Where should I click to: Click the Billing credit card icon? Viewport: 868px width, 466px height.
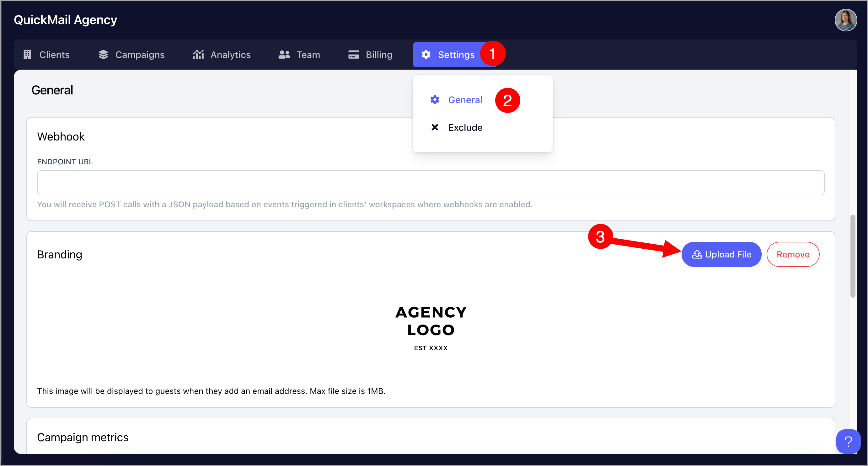[x=353, y=55]
